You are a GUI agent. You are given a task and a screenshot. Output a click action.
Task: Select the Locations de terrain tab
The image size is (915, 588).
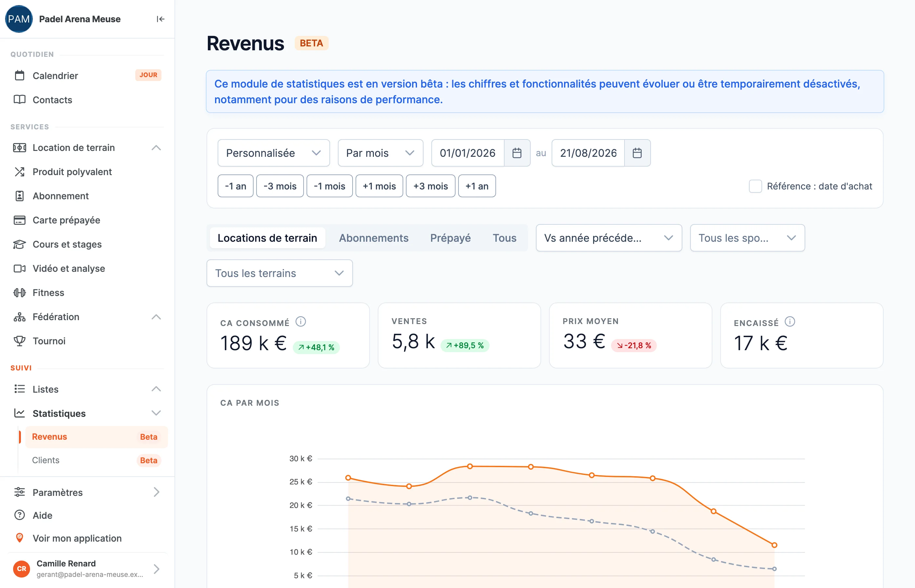click(267, 238)
